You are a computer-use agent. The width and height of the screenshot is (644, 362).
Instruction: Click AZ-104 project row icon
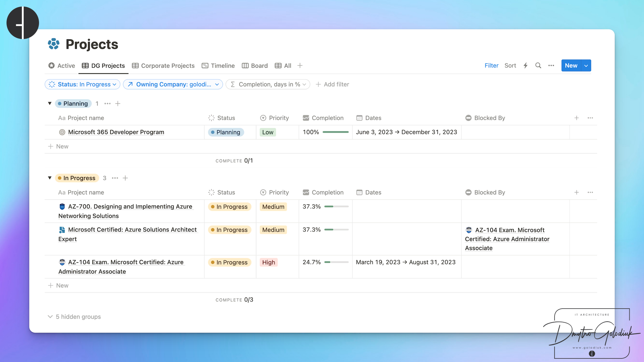[62, 262]
